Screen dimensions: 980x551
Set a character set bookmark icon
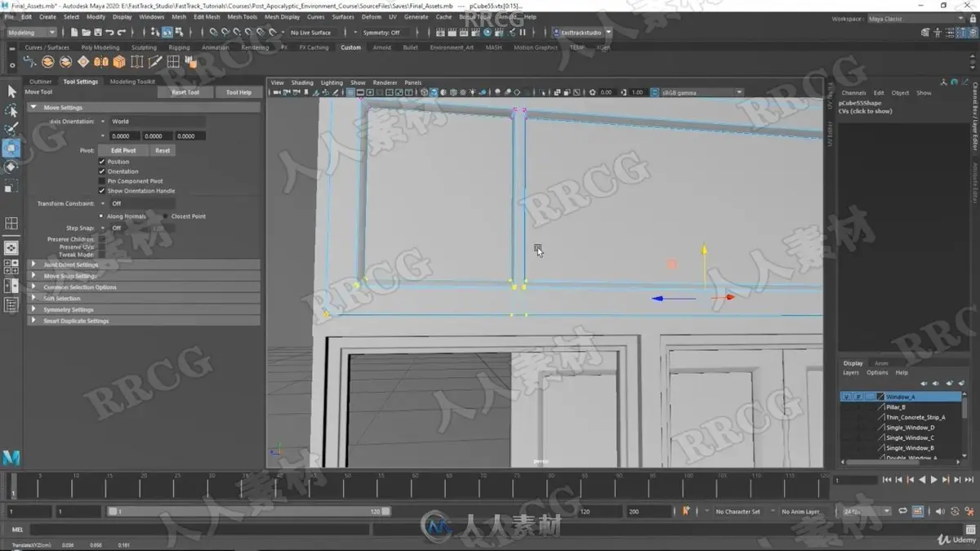[x=686, y=511]
